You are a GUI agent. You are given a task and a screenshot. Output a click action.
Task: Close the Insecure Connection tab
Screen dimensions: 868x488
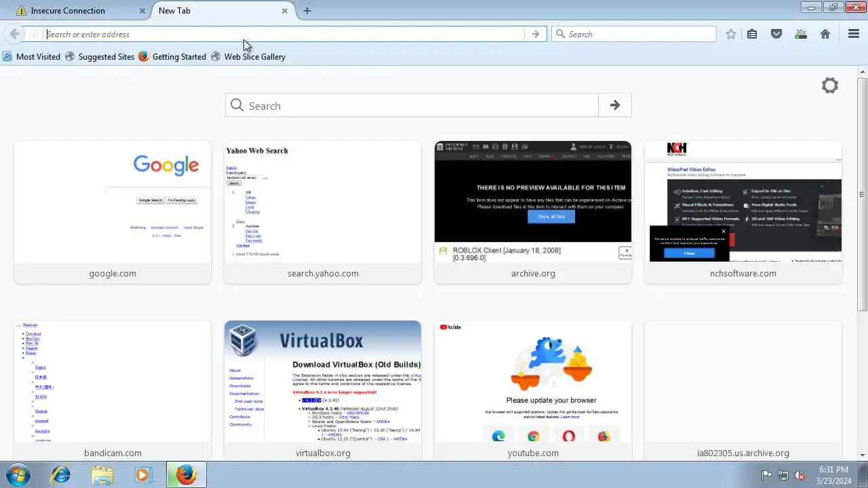(x=142, y=11)
